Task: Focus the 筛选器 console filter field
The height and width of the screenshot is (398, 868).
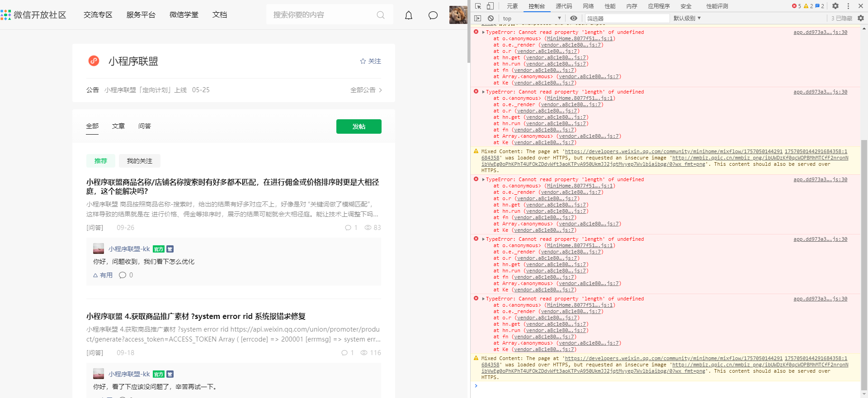Action: tap(627, 18)
